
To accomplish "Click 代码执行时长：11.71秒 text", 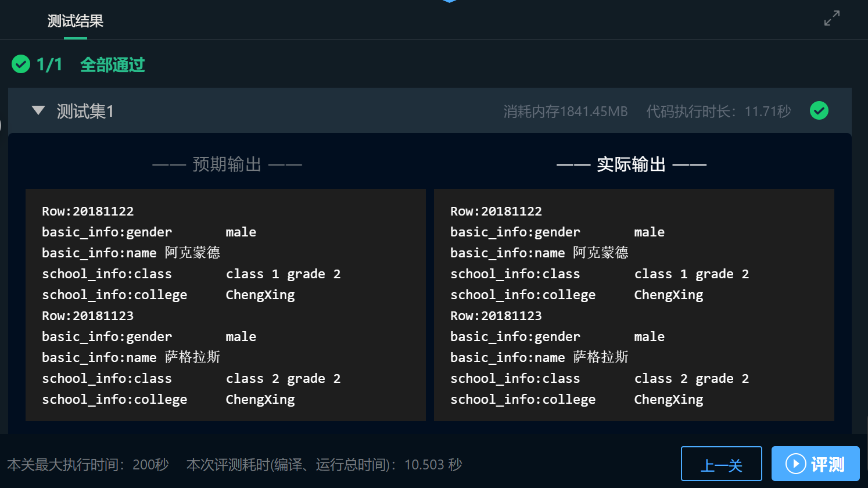I will [719, 111].
